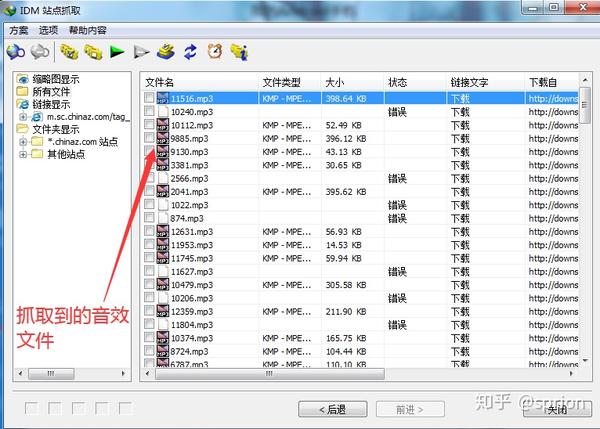Open the 帮助内容 menu
Viewport: 600px width, 429px height.
pyautogui.click(x=88, y=30)
